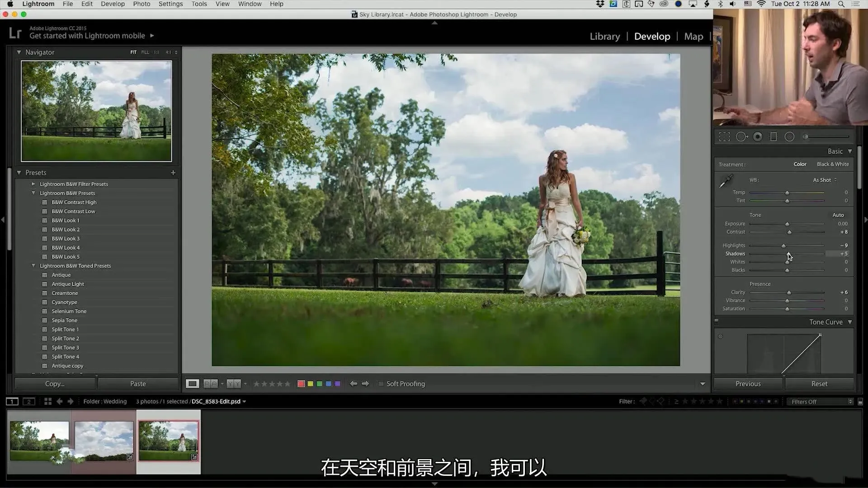Screen dimensions: 868x488
Task: Switch to the Library module
Action: pos(604,36)
